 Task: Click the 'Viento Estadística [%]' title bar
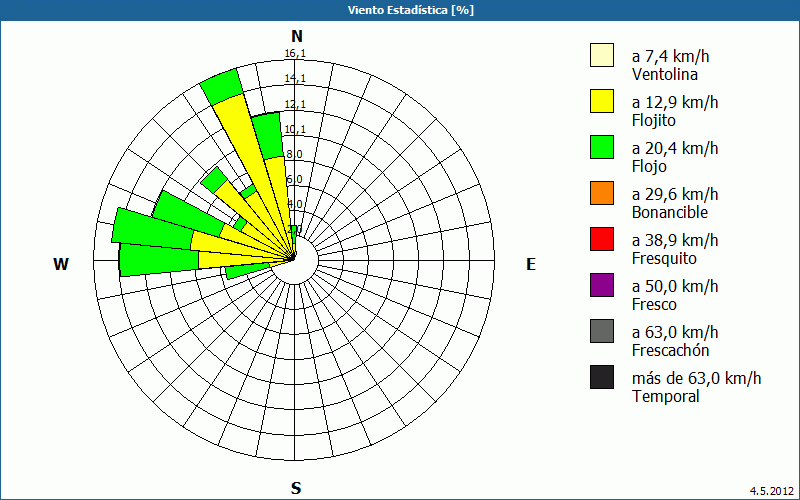coord(400,10)
